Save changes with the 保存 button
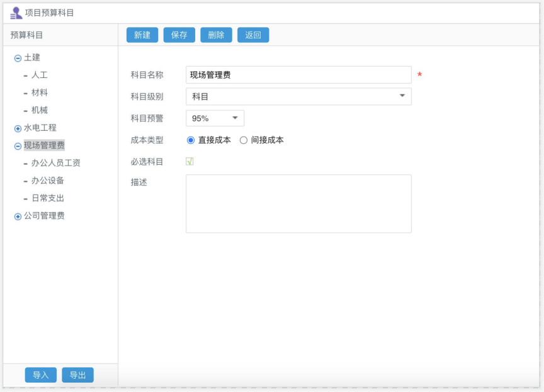544x392 pixels. [179, 35]
